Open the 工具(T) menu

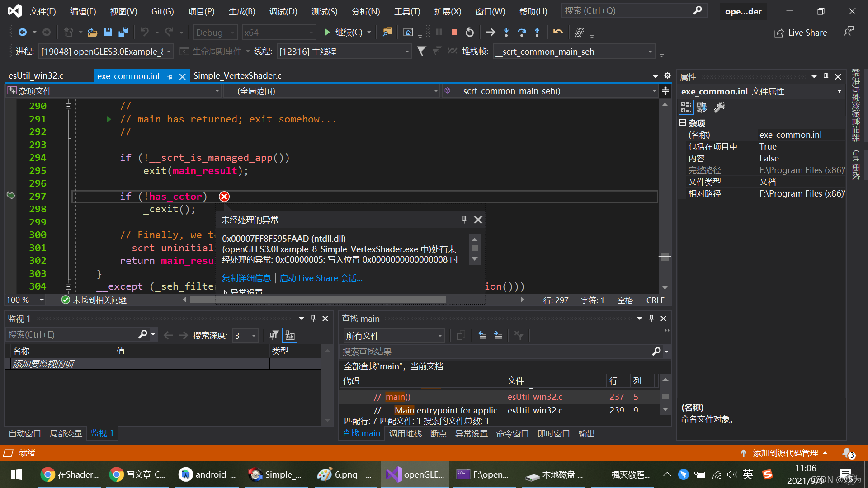coord(407,11)
